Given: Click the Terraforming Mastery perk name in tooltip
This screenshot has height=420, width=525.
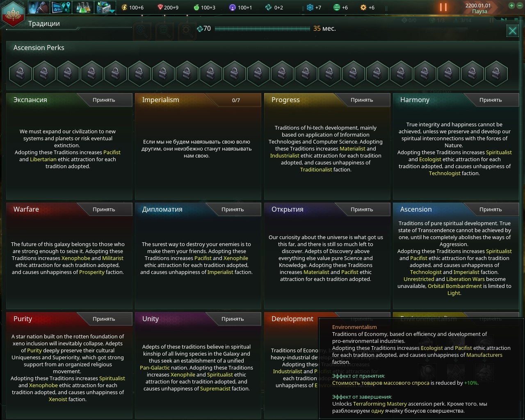Looking at the screenshot, I should click(x=380, y=404).
